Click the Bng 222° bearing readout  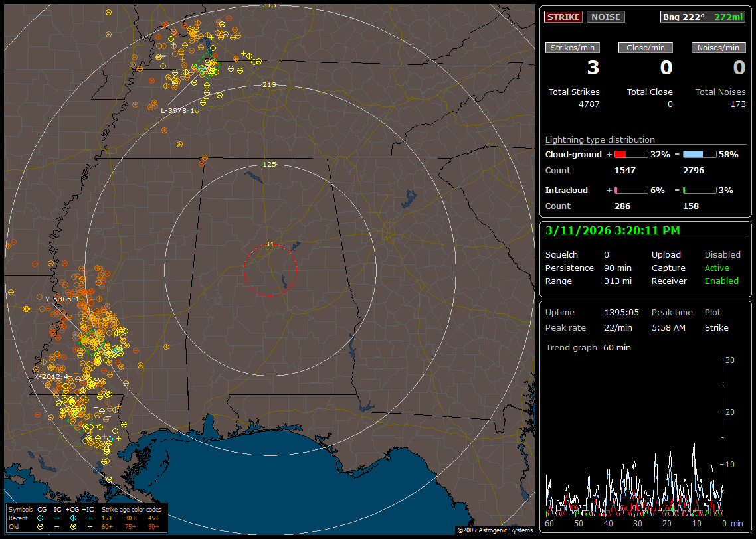(x=683, y=17)
